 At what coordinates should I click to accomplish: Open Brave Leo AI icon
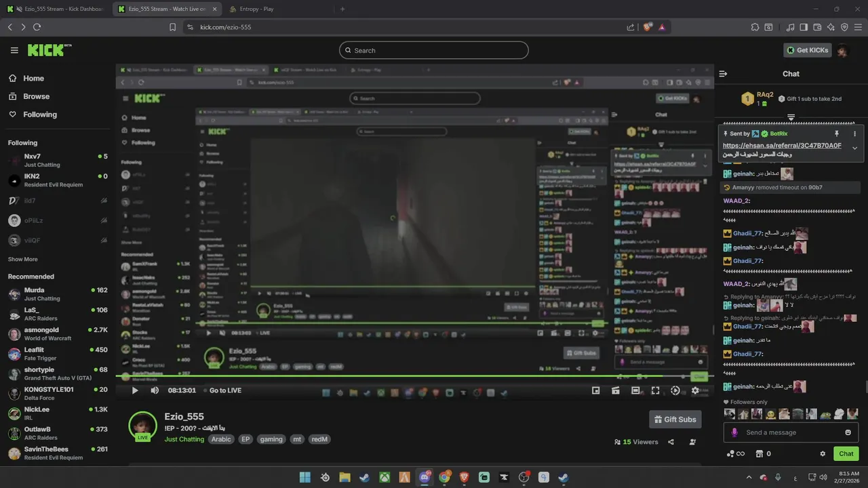(831, 27)
